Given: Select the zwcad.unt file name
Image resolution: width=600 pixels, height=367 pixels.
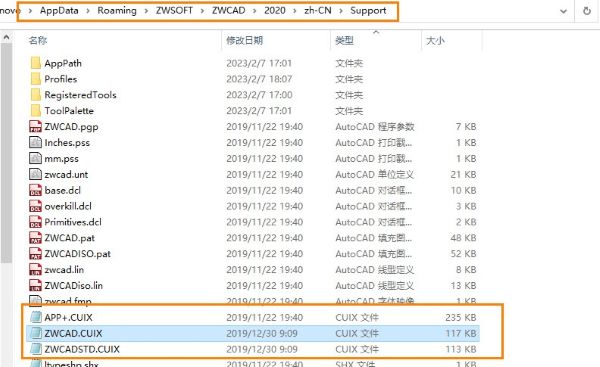Looking at the screenshot, I should [x=66, y=175].
